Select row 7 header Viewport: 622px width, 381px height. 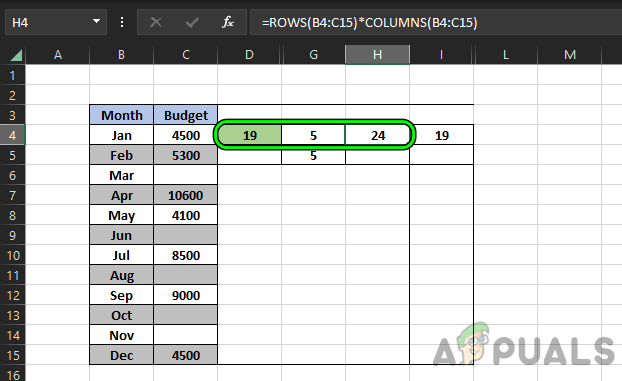point(13,195)
